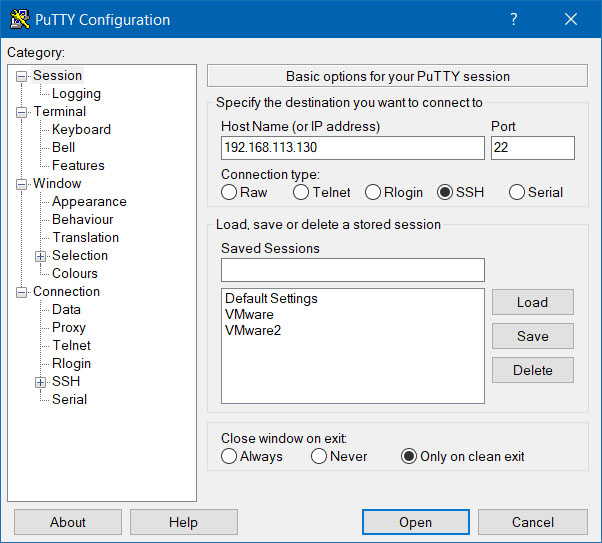Expand the Selection tree node
This screenshot has height=543, width=602.
click(x=41, y=256)
